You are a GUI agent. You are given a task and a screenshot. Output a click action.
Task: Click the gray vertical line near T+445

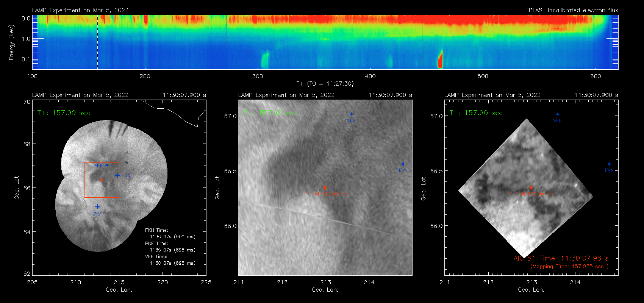tap(422, 42)
